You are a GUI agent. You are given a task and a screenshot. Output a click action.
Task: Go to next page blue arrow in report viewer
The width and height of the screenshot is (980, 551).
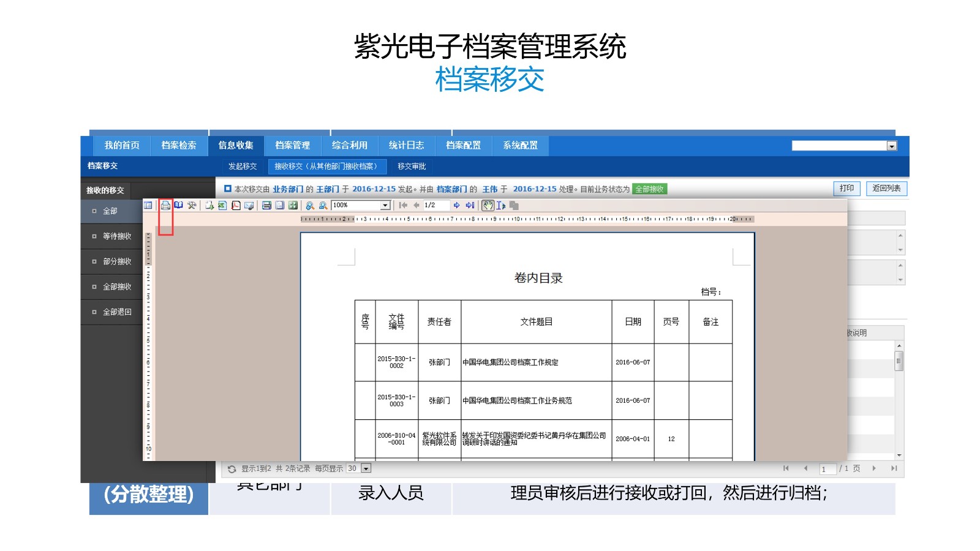point(456,206)
